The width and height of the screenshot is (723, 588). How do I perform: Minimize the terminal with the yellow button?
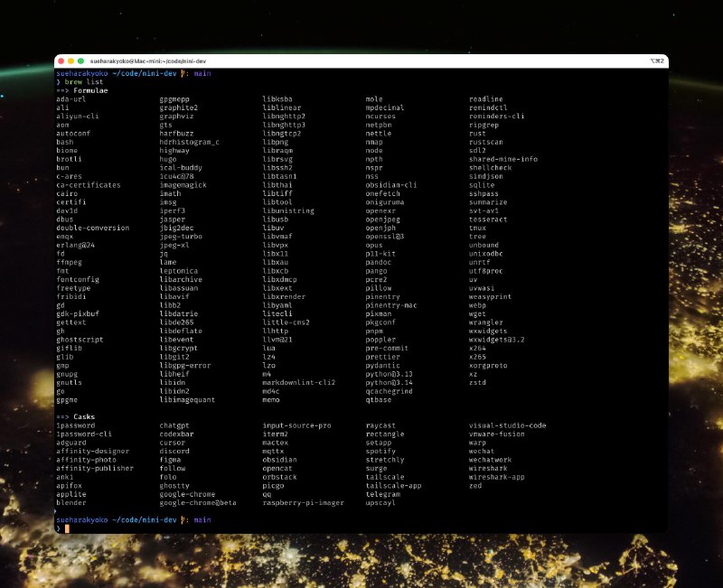point(70,61)
